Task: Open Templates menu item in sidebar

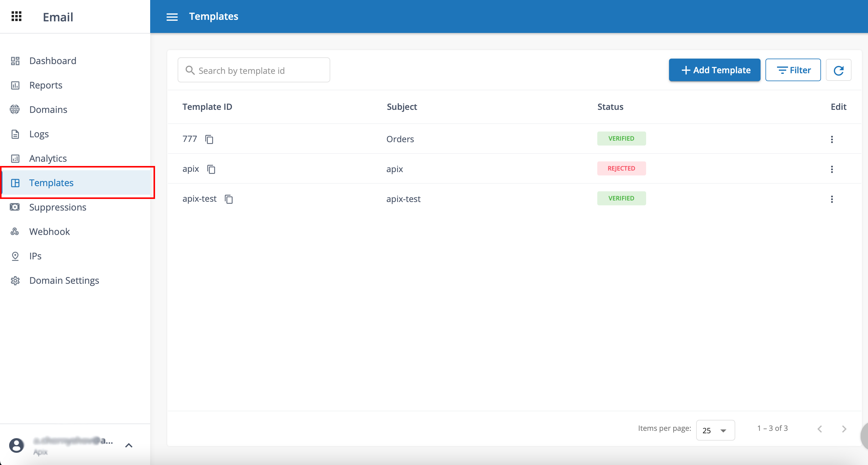Action: [x=51, y=182]
